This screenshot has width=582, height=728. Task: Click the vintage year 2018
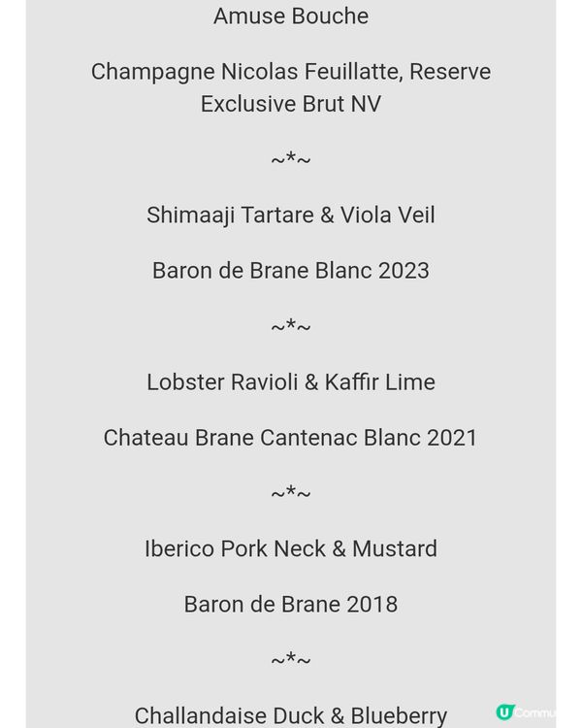[x=372, y=605]
